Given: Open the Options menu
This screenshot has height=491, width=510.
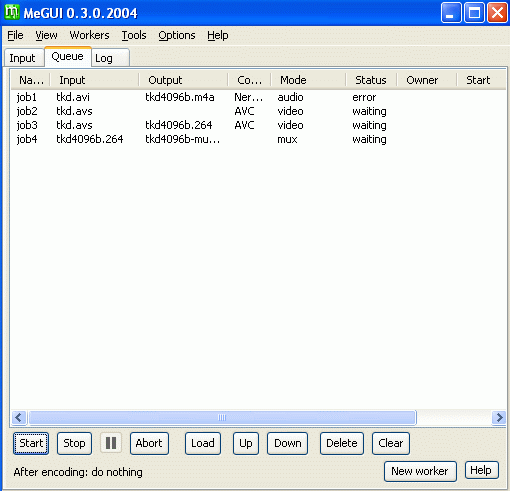Looking at the screenshot, I should pos(177,35).
